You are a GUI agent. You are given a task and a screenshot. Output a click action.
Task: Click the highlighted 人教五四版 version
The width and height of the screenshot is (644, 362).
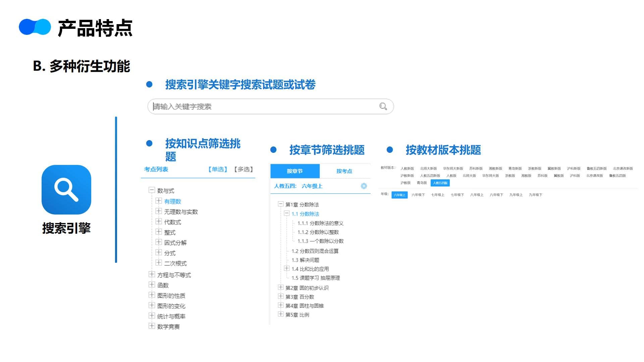tap(440, 183)
